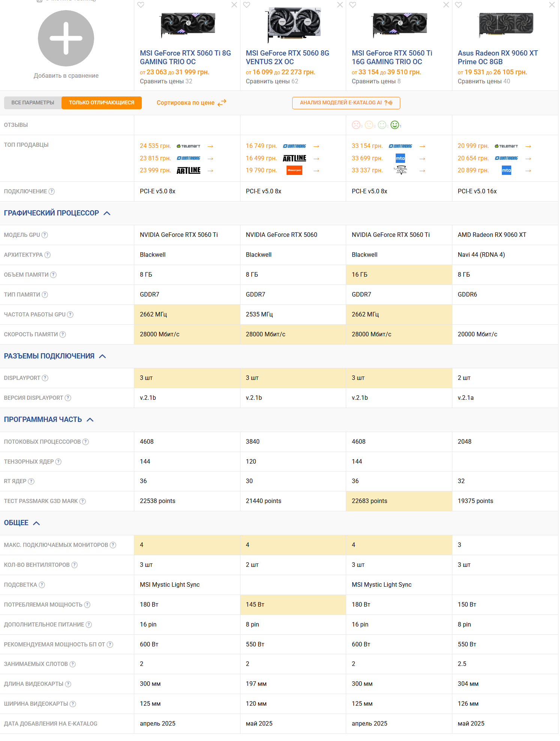
Task: Open Asus Radeon RX 9060 XT Prime link
Action: pyautogui.click(x=497, y=57)
